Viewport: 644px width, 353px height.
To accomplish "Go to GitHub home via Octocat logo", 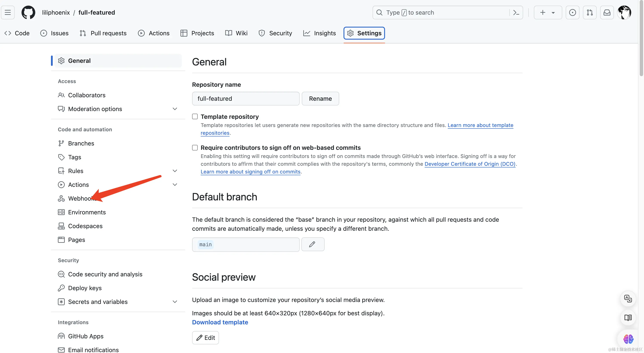I will pyautogui.click(x=28, y=12).
